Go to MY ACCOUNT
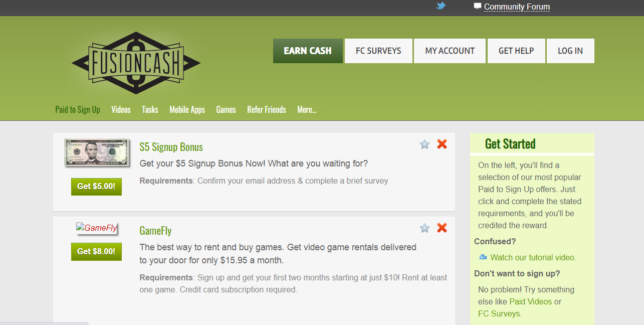Image resolution: width=644 pixels, height=325 pixels. pyautogui.click(x=450, y=51)
